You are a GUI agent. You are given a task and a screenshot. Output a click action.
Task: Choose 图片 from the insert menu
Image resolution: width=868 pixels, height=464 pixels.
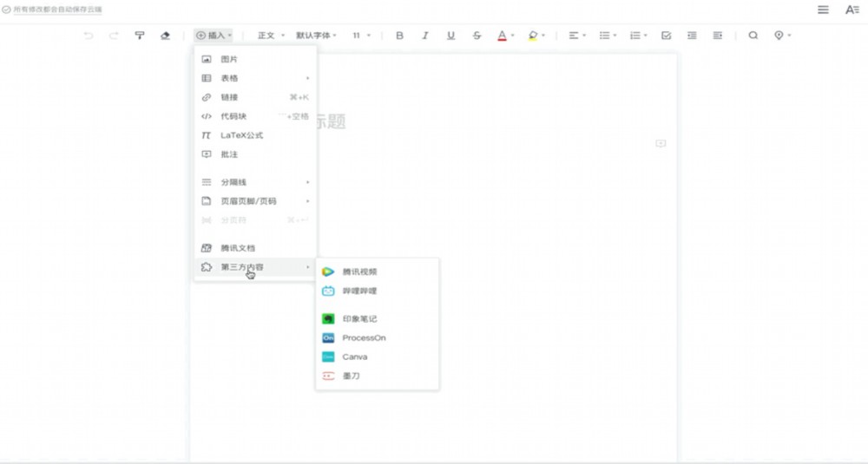tap(255, 59)
